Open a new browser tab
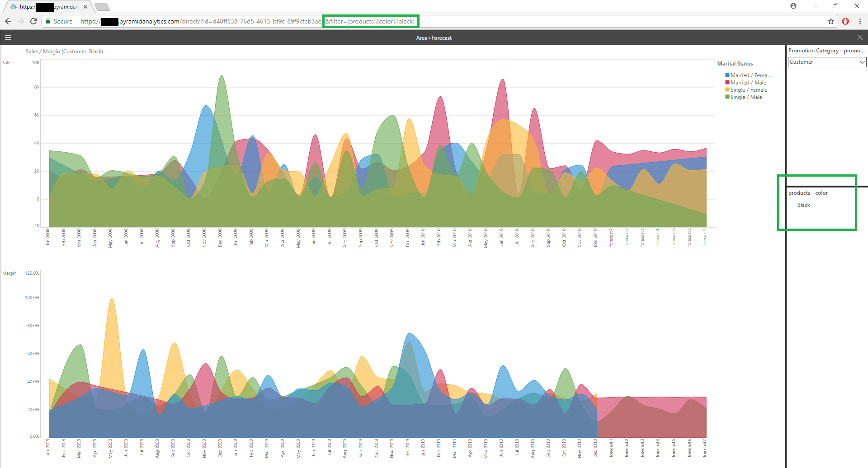The height and width of the screenshot is (468, 868). (102, 7)
